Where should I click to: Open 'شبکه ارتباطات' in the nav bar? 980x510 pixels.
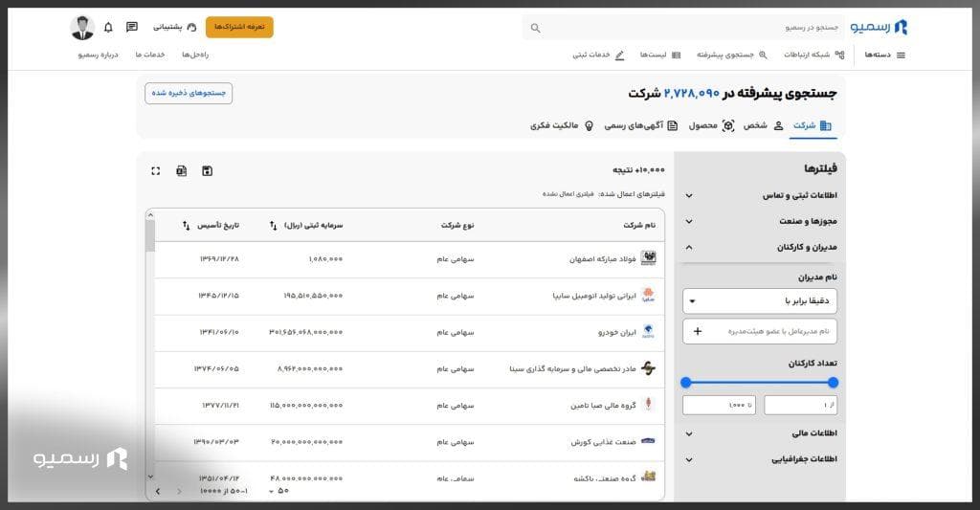point(813,55)
